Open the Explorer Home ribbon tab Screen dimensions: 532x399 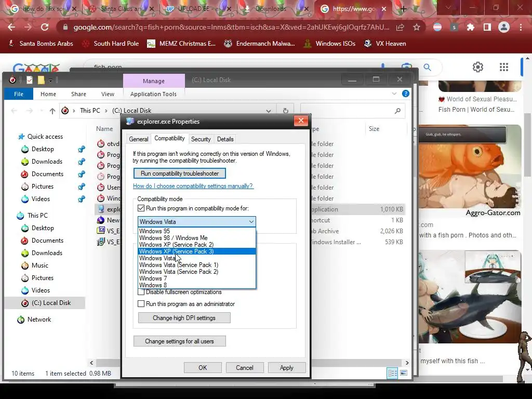(x=48, y=94)
